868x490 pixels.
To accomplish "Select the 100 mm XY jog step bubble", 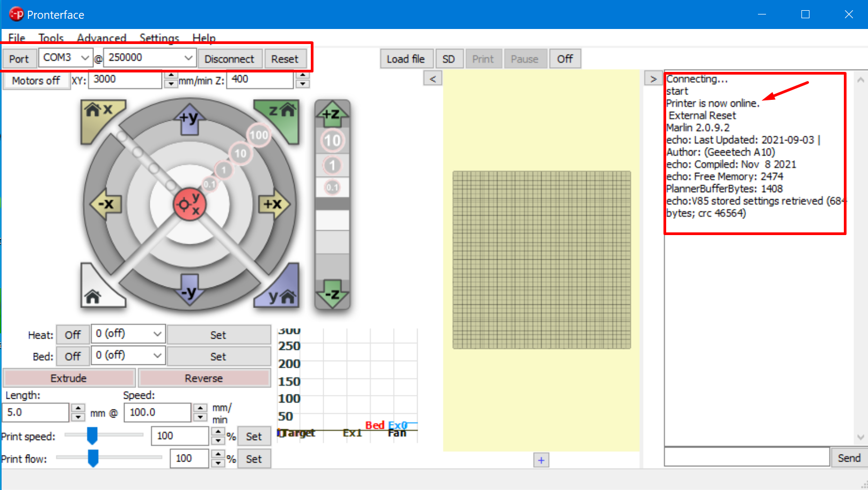I will [x=259, y=135].
